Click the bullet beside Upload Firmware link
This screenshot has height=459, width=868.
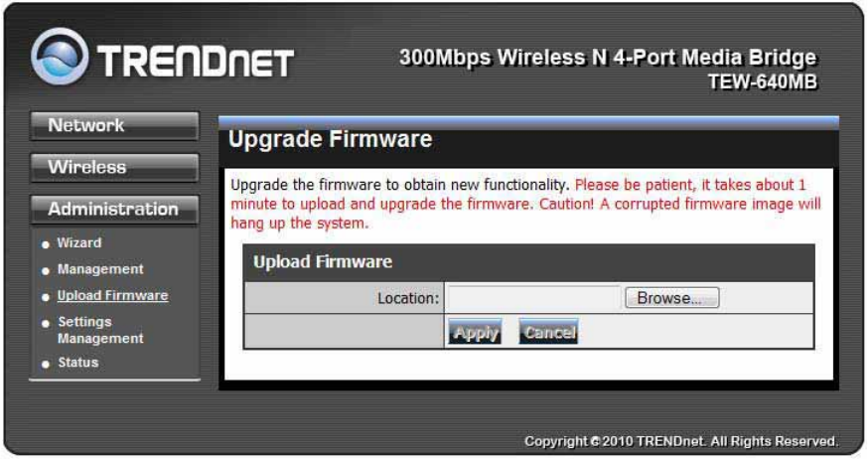point(46,297)
